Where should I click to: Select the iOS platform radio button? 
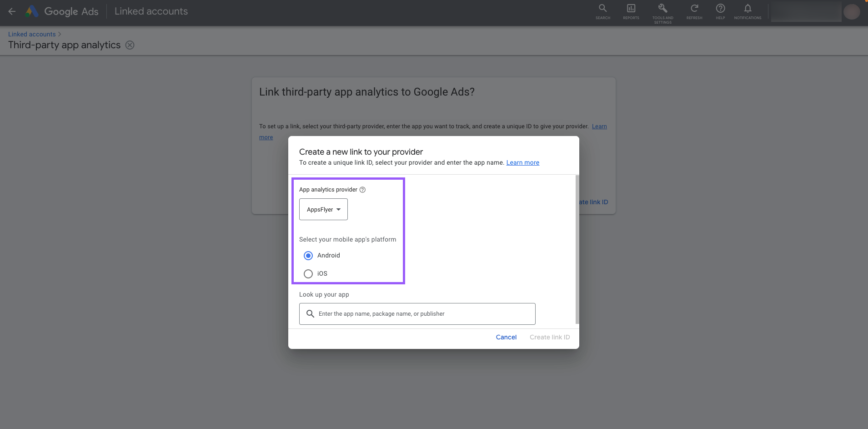(308, 274)
